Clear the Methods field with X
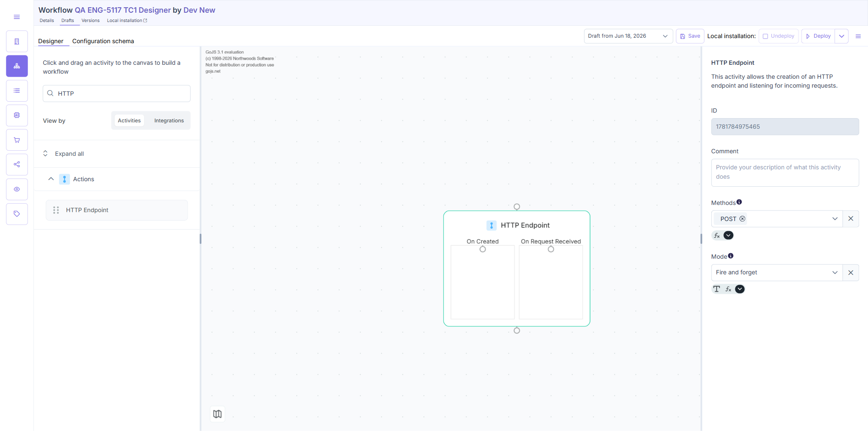Viewport: 868px width, 431px height. (851, 219)
